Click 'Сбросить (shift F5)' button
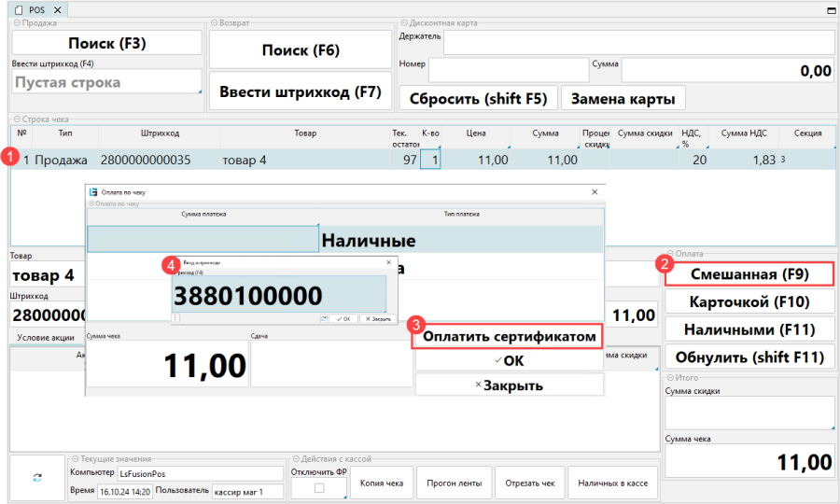Screen dimensions: 840x504 tap(478, 98)
